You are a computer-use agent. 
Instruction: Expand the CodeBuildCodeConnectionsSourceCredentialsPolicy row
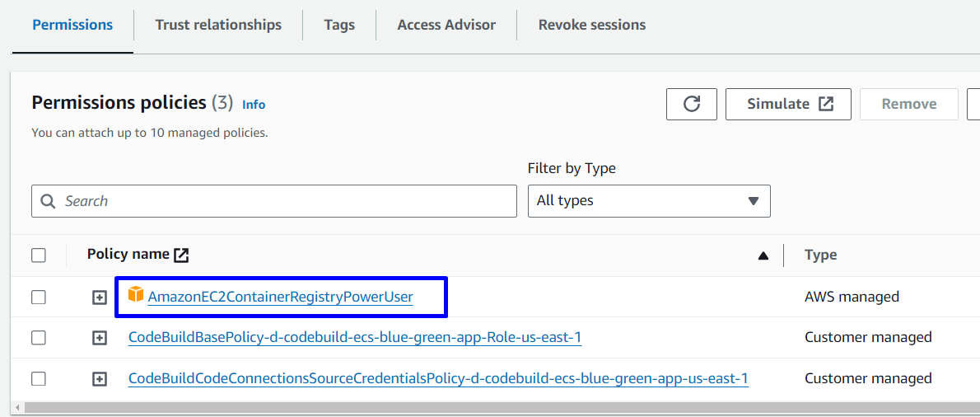tap(100, 379)
